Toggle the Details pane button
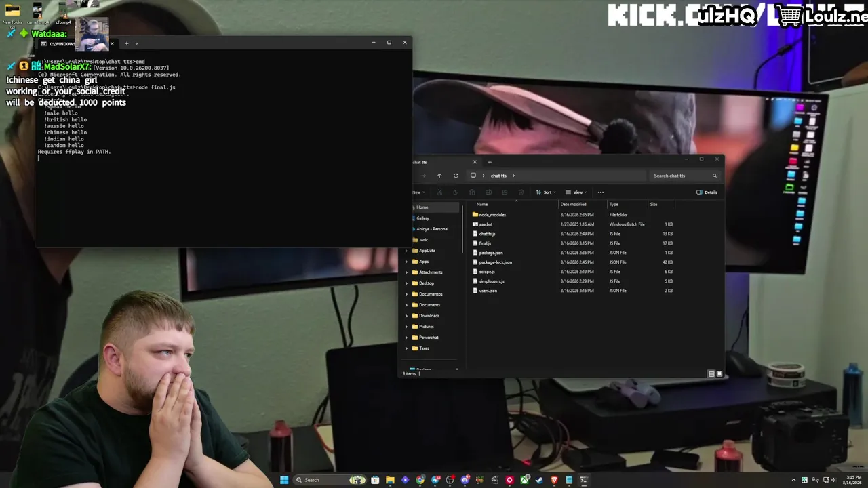 coord(707,192)
